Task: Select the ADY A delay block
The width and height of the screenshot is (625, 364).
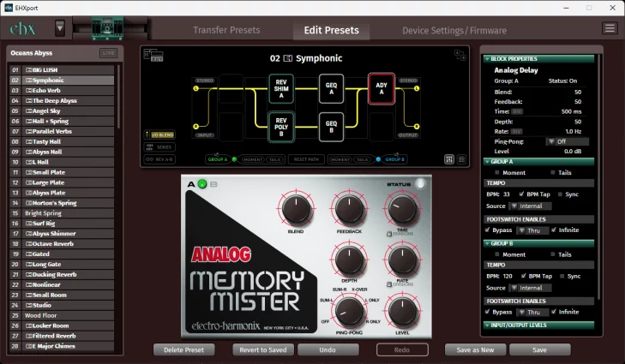Action: 381,87
